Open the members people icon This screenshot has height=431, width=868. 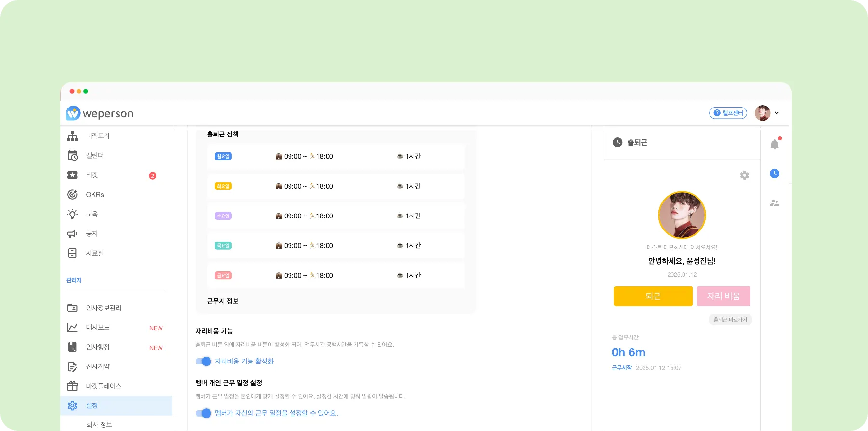[x=775, y=203]
